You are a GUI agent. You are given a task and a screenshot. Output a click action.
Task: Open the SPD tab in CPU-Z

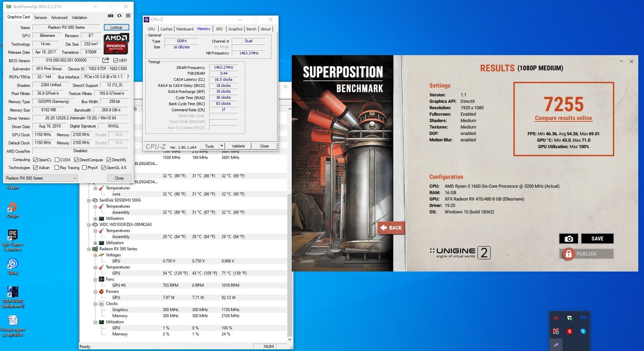(219, 29)
